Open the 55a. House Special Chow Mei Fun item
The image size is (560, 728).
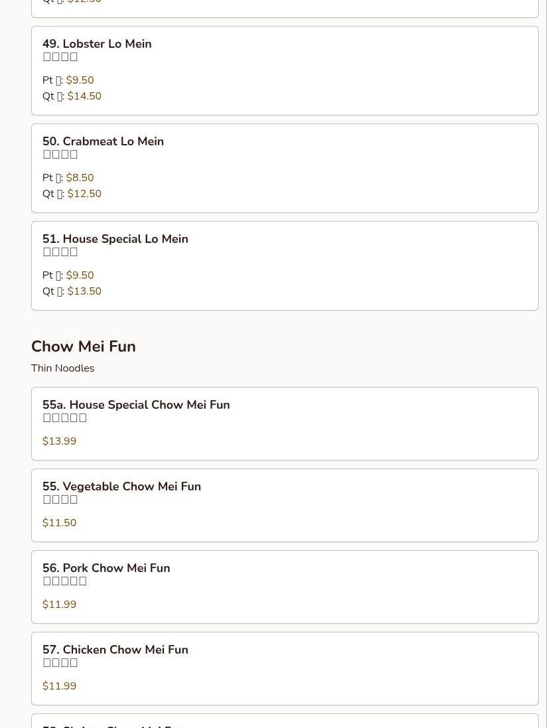click(x=136, y=405)
